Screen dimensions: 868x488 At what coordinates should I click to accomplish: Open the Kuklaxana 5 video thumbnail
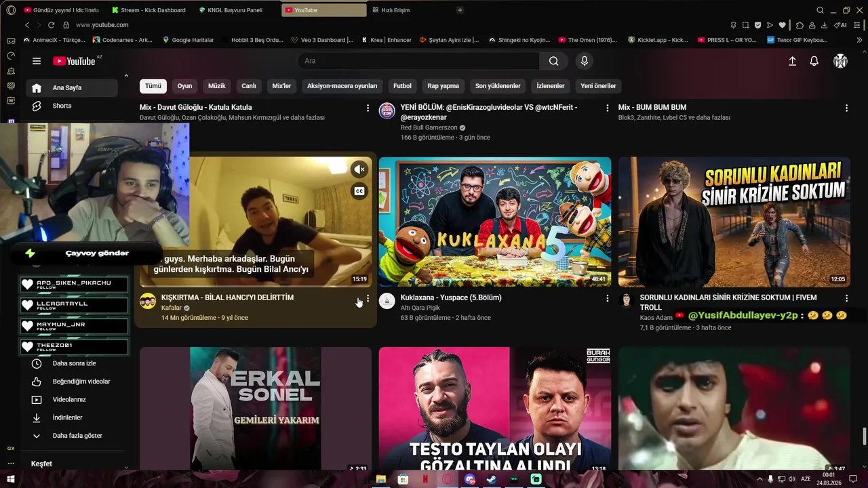coord(495,222)
